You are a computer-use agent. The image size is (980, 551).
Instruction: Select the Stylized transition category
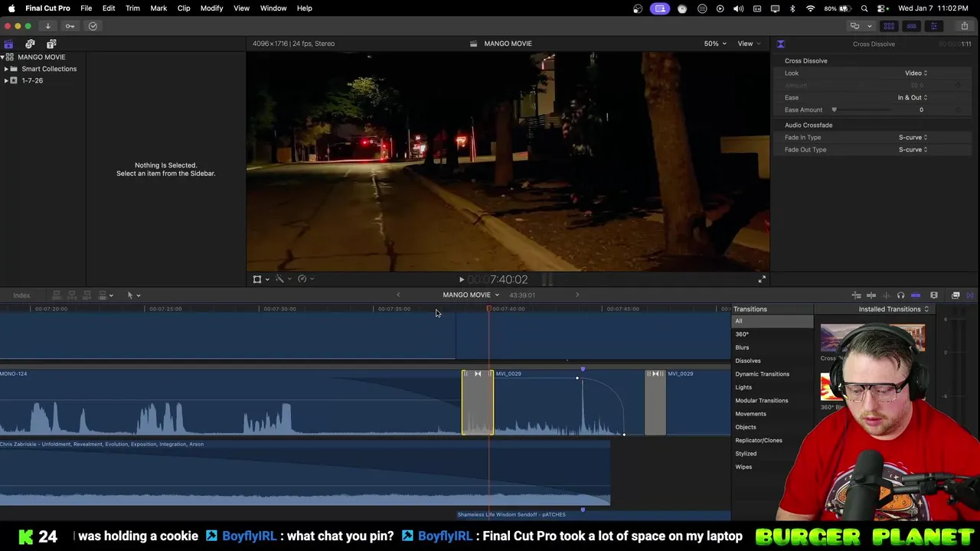click(746, 454)
